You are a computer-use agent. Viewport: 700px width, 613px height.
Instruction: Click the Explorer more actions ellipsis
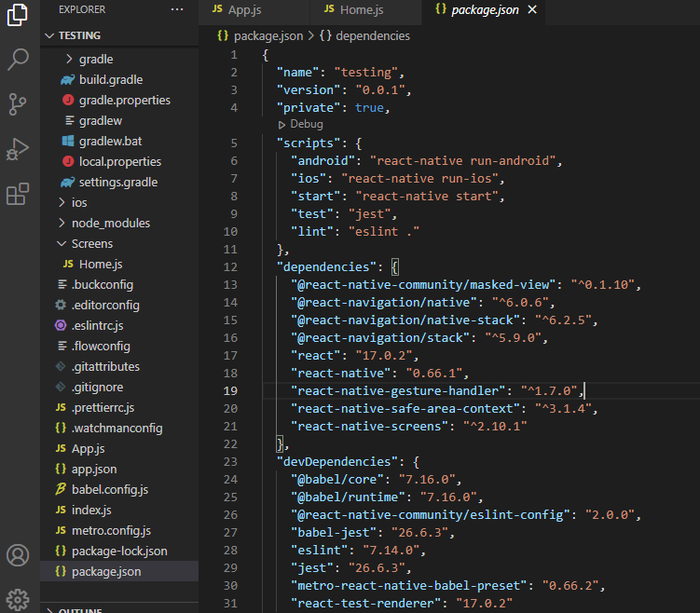click(x=177, y=9)
